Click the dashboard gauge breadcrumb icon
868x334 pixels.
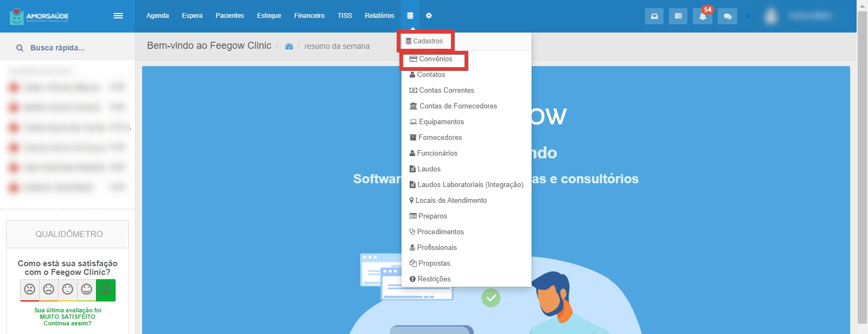click(x=289, y=47)
